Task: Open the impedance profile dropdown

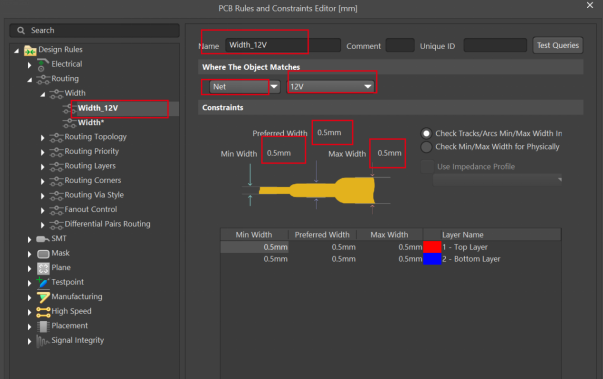Action: pyautogui.click(x=560, y=180)
